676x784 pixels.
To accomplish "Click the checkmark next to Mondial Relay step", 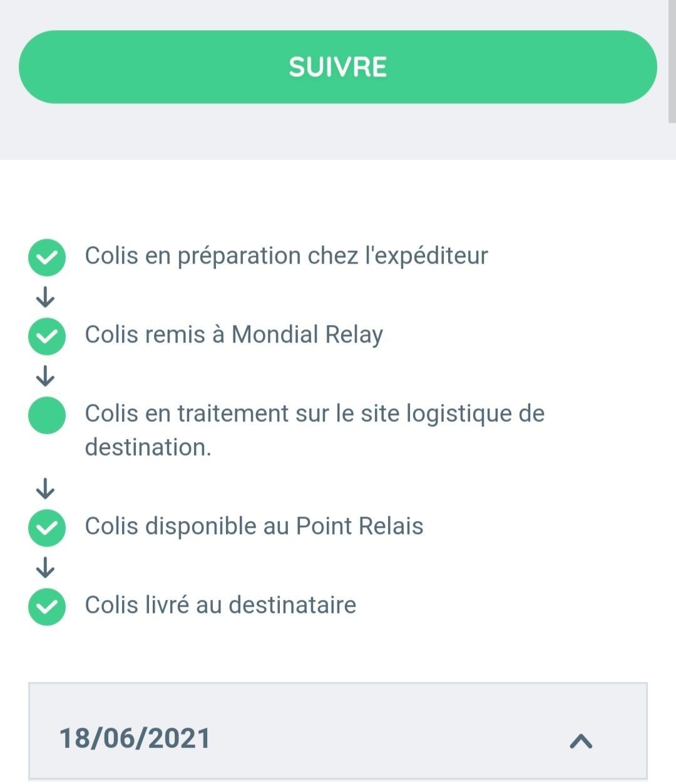I will pyautogui.click(x=47, y=336).
